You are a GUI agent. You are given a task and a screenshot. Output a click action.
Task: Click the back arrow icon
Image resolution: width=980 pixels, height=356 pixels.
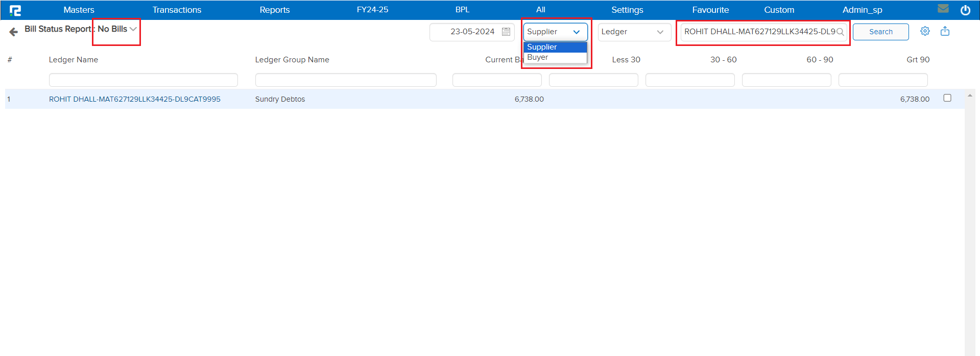(14, 32)
